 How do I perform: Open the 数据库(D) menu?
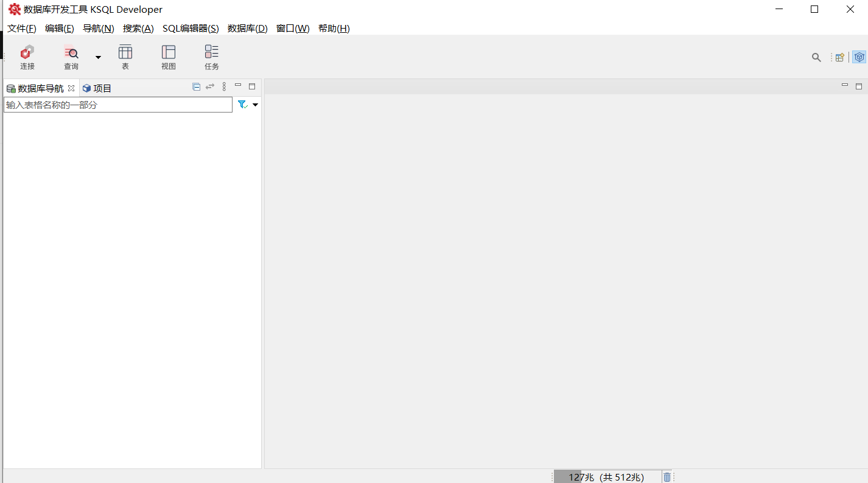247,29
